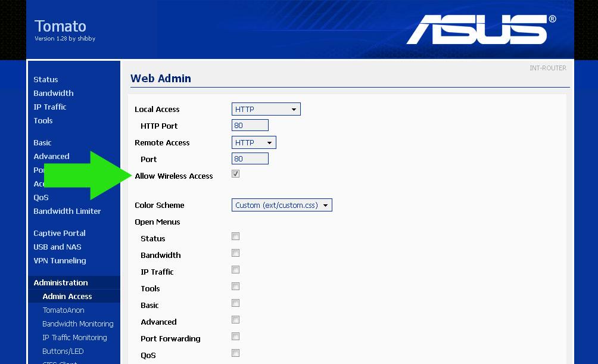Open QoS in the sidebar

pos(41,198)
